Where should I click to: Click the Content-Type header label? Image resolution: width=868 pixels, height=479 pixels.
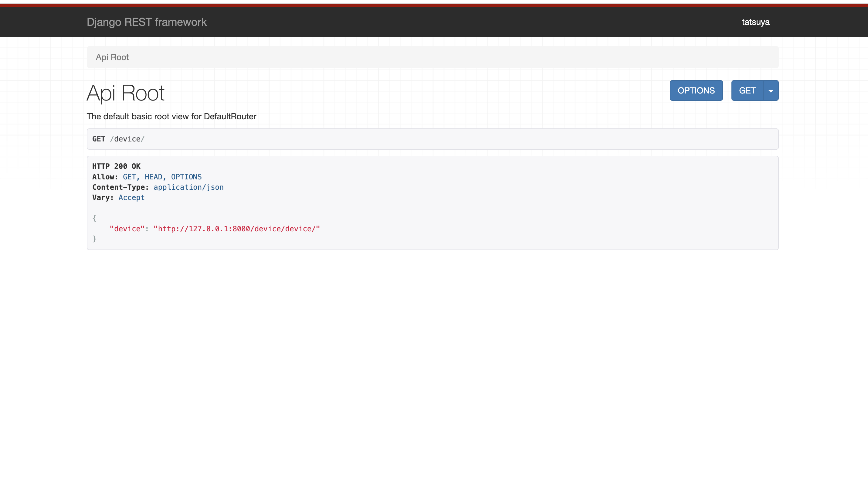point(120,187)
